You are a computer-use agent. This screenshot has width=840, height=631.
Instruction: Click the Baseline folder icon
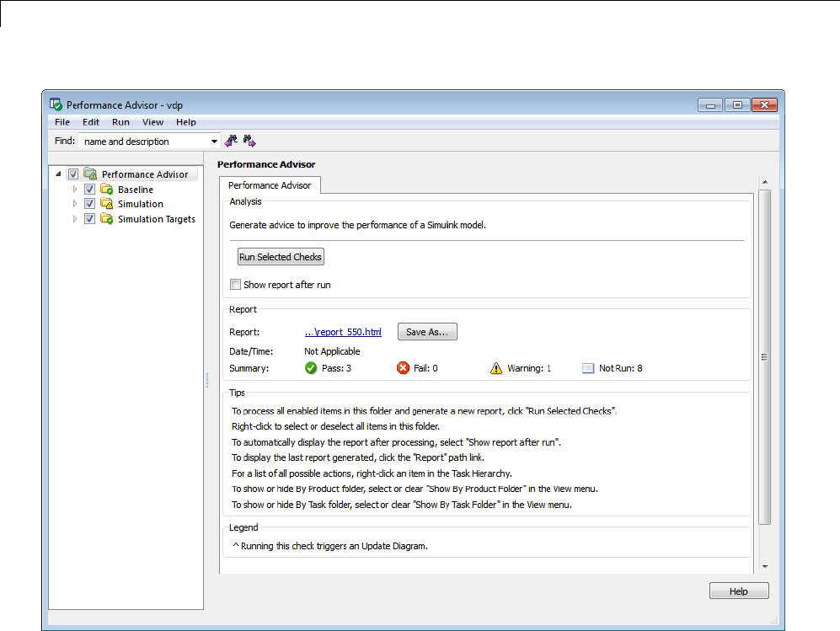tap(107, 190)
